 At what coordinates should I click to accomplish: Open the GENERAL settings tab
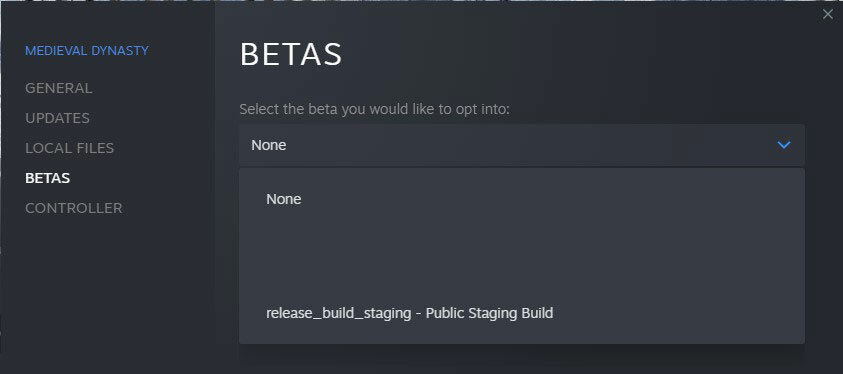click(59, 88)
